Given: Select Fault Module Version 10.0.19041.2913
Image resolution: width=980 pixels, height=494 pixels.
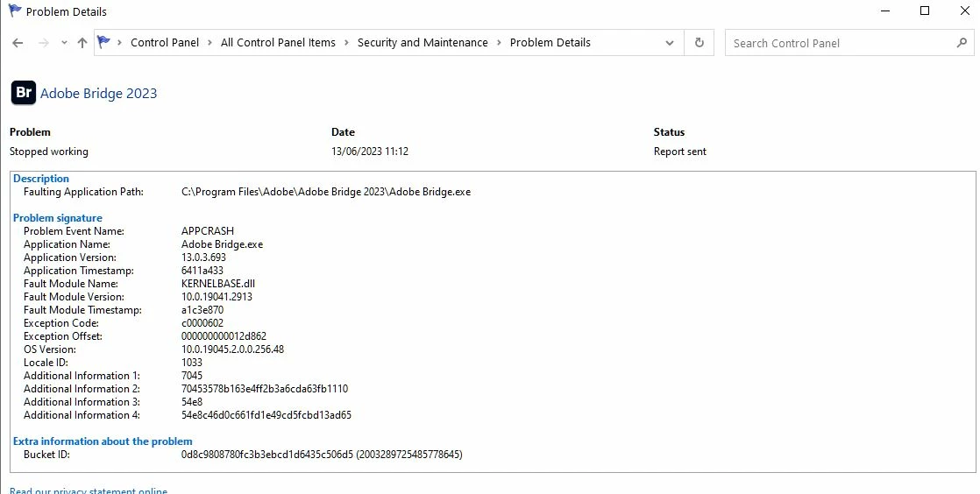Looking at the screenshot, I should [x=217, y=297].
